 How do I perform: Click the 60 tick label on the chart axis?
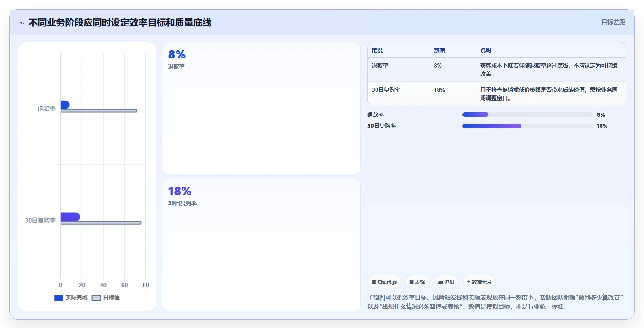tap(124, 286)
